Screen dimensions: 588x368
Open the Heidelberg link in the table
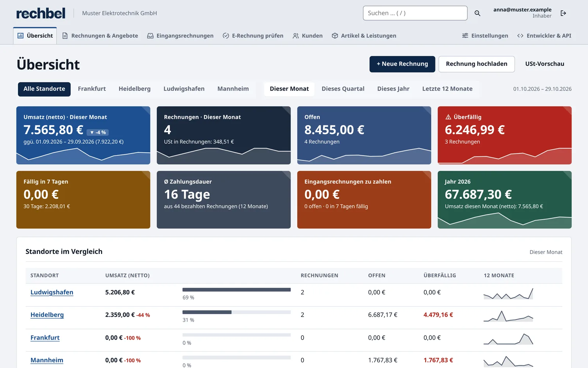pos(47,315)
